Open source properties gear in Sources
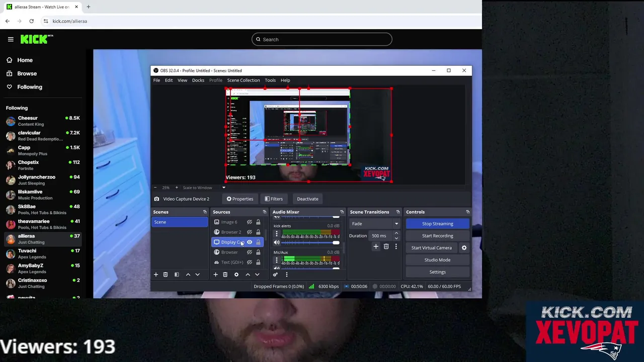 [x=236, y=275]
